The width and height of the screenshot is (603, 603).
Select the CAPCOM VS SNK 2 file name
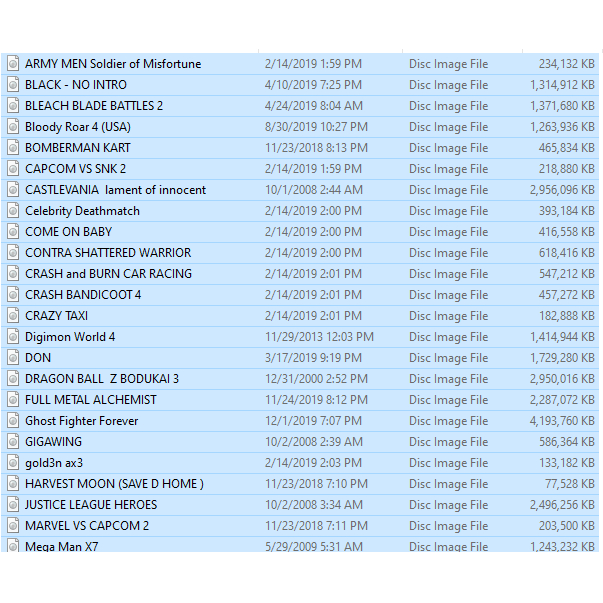pyautogui.click(x=76, y=169)
